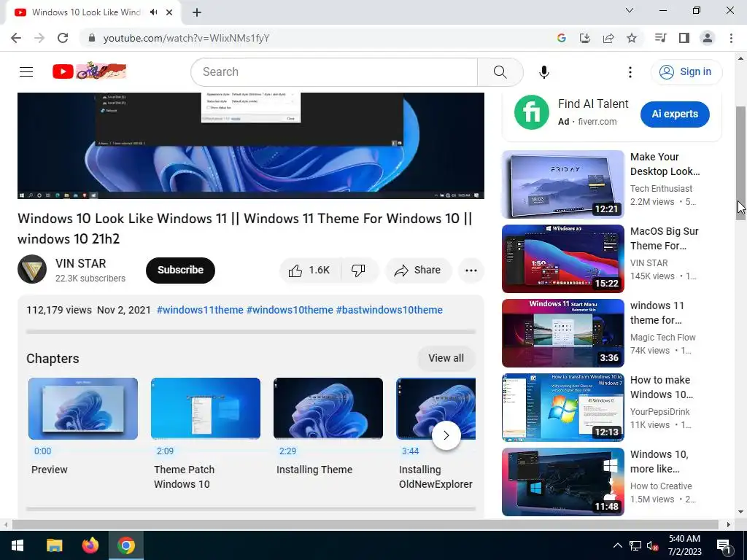Click the address bar URL
This screenshot has height=560, width=747.
tap(186, 38)
